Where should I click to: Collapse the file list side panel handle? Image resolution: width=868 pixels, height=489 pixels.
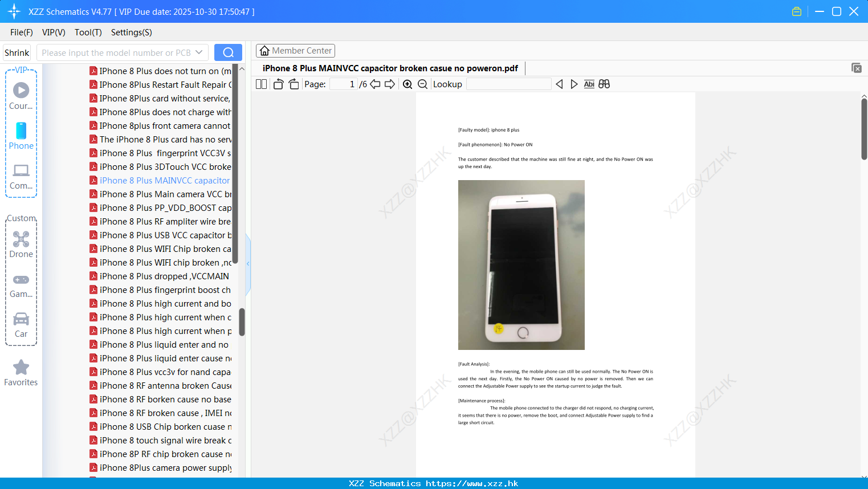(x=248, y=264)
